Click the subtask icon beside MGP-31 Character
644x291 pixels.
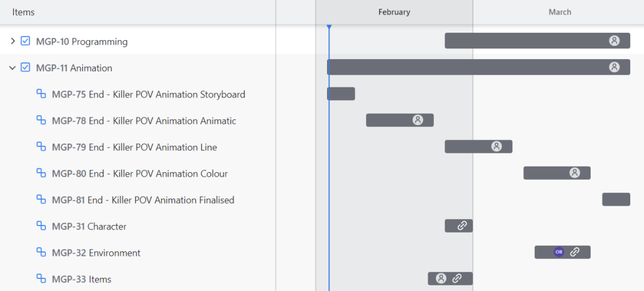click(x=42, y=226)
